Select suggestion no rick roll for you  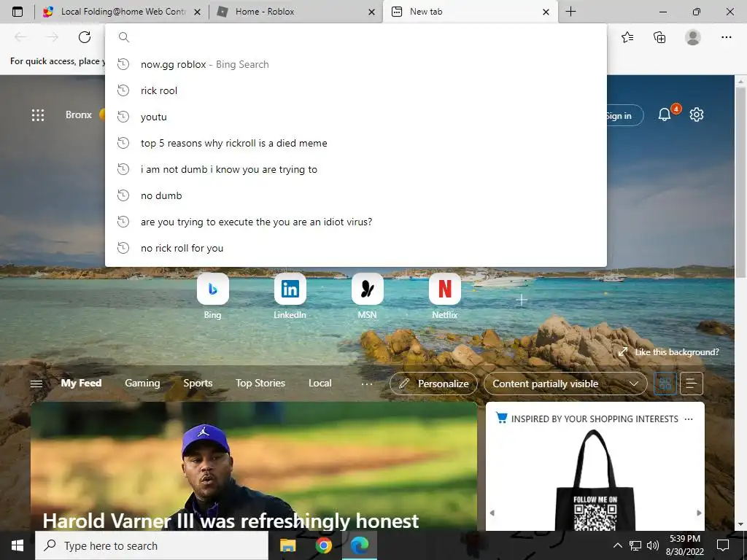[x=356, y=248]
